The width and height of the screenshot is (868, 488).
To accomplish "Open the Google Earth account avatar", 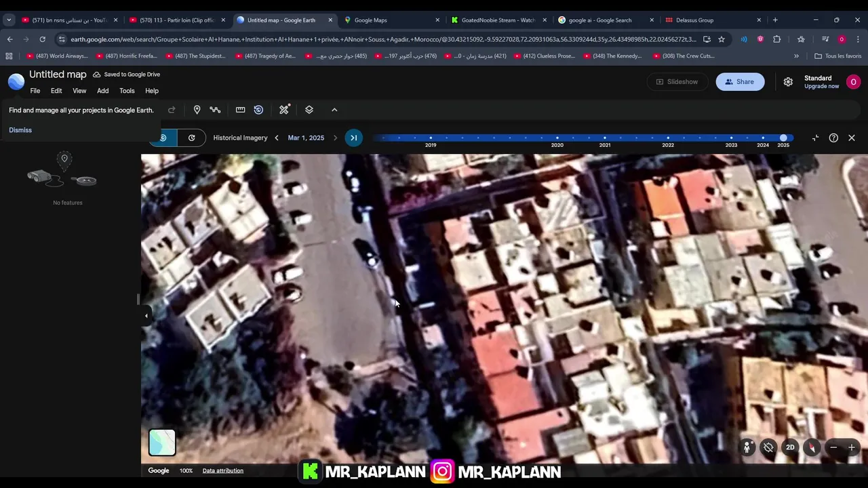I will click(853, 82).
